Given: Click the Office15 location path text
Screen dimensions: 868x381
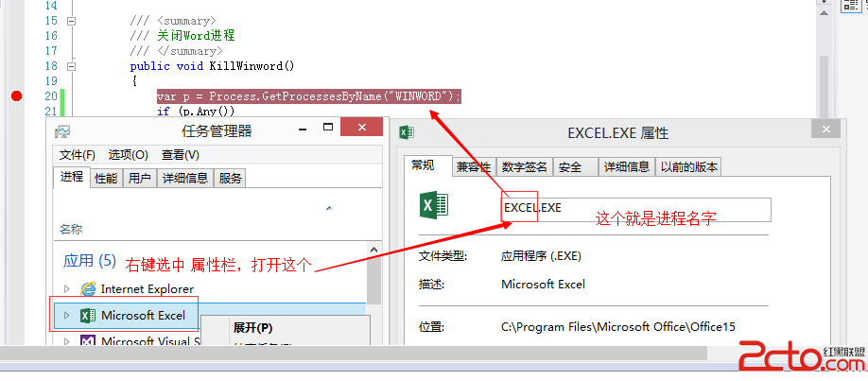Looking at the screenshot, I should 618,327.
